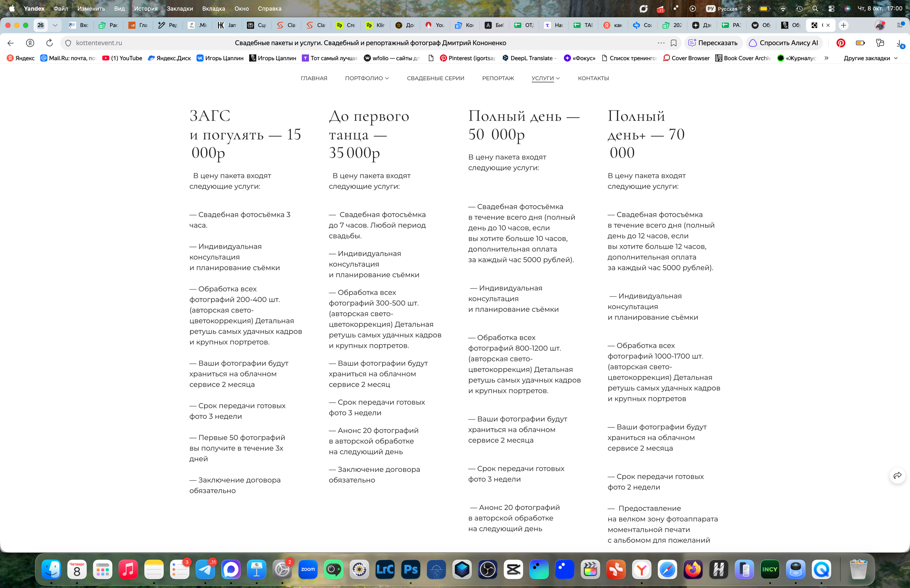Open Zoom from the Dock
The image size is (910, 588).
[x=308, y=569]
